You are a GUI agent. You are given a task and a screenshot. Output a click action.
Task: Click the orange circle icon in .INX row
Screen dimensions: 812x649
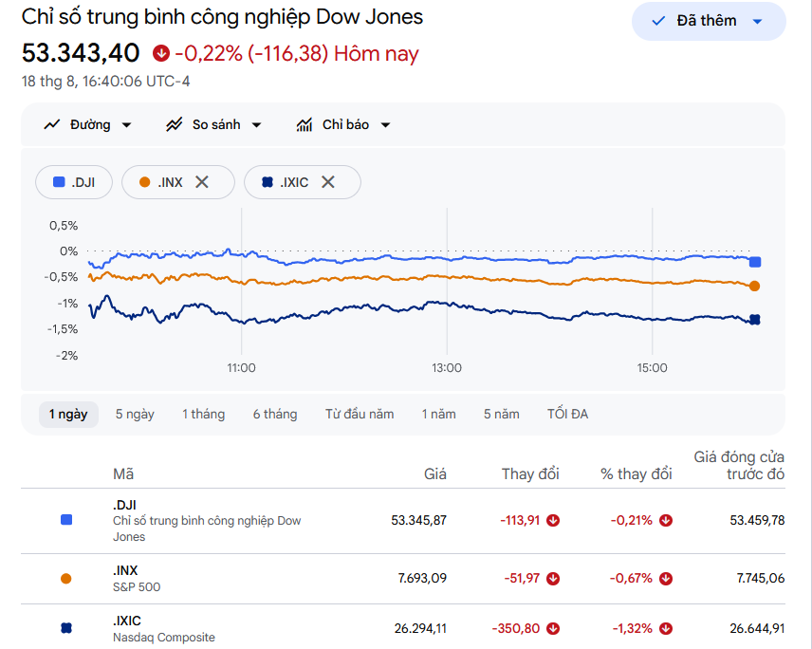[x=65, y=579]
